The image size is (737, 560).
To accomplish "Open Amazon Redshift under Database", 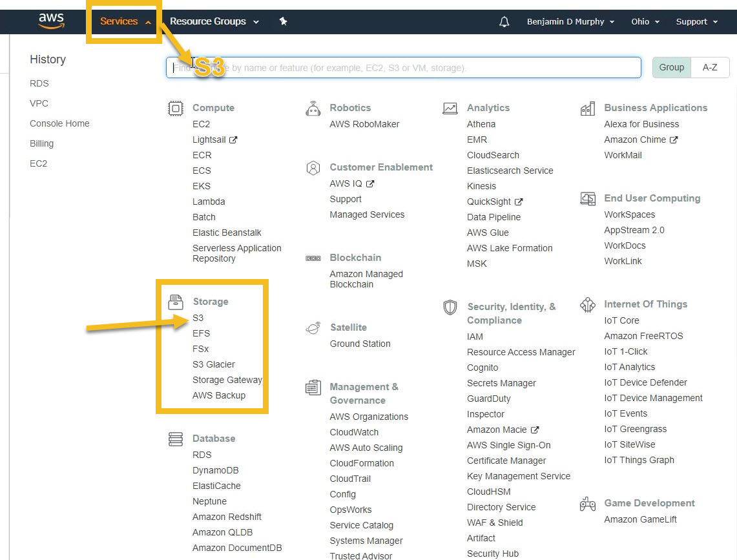I will pos(227,517).
